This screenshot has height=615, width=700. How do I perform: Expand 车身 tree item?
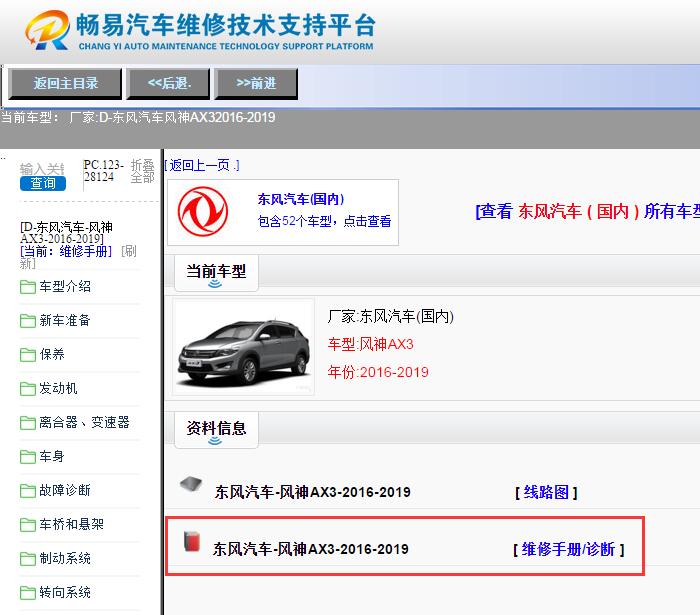(52, 456)
